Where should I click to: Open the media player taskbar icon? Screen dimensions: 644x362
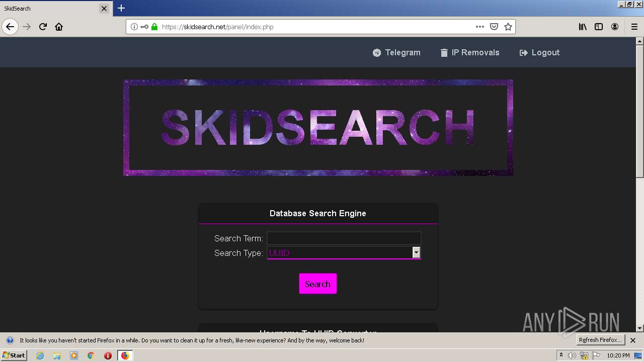click(74, 355)
